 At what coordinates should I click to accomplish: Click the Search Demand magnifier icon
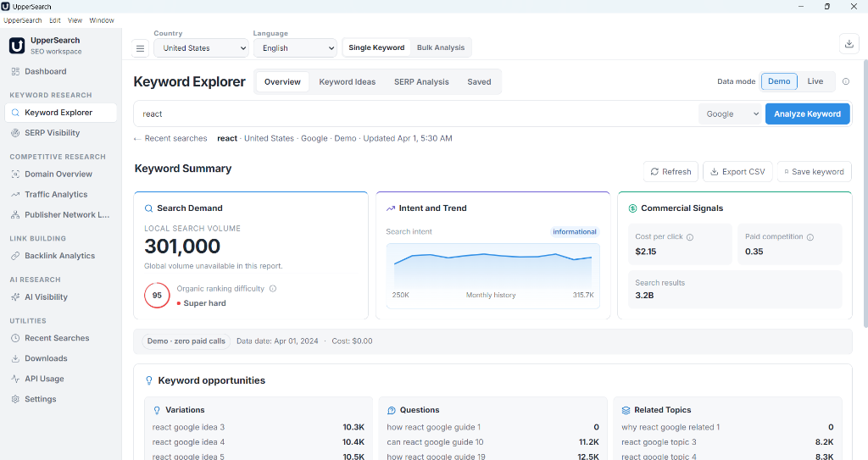[x=148, y=208]
